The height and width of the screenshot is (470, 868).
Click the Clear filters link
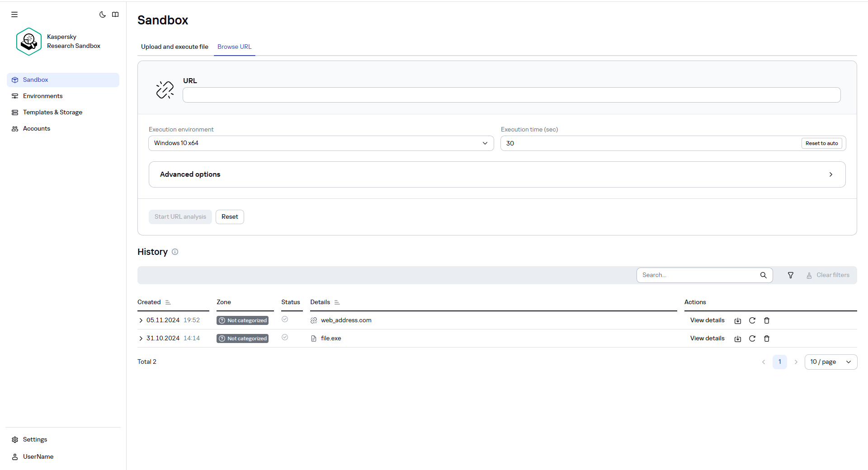pyautogui.click(x=832, y=275)
